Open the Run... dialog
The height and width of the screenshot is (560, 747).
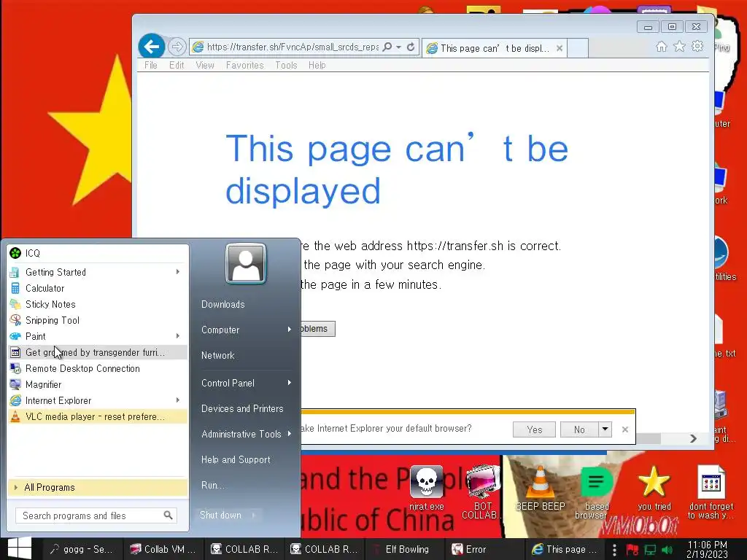(212, 485)
